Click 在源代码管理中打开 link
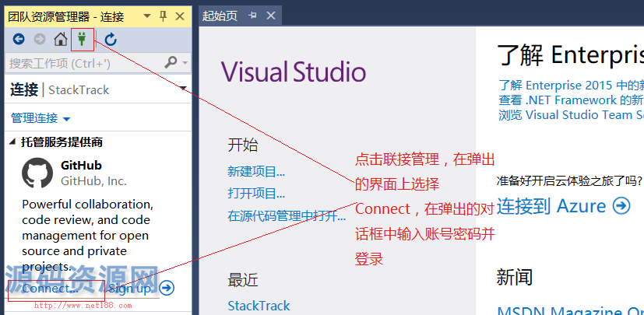The image size is (644, 315). tap(287, 216)
